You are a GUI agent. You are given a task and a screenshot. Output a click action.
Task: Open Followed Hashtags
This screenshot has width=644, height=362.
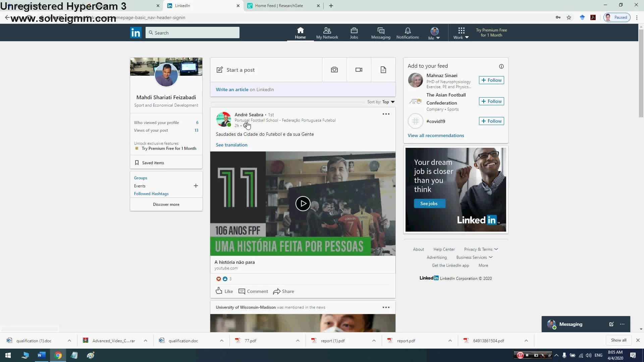click(x=151, y=194)
